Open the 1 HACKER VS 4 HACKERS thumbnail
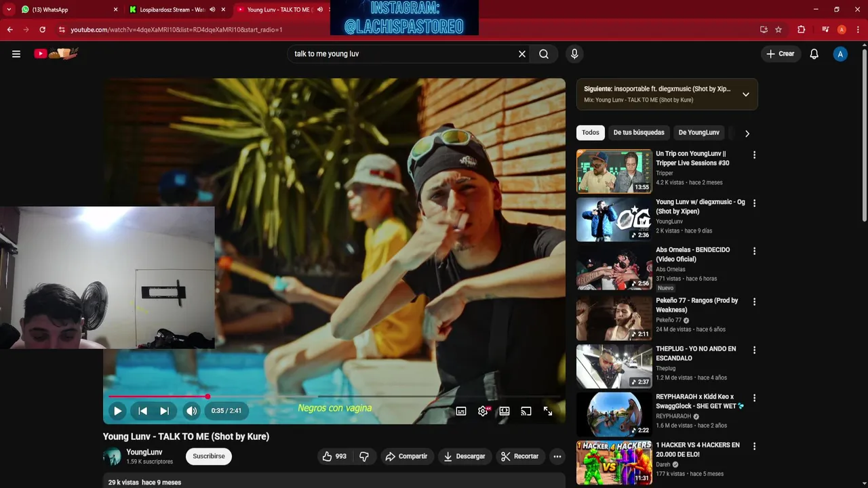 tap(614, 463)
